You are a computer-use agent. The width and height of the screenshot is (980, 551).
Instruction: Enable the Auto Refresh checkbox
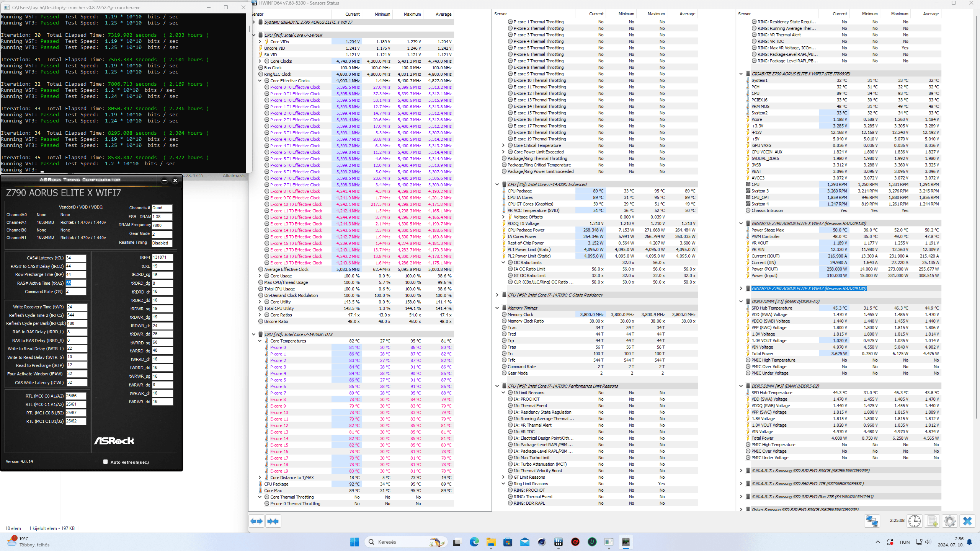coord(105,462)
